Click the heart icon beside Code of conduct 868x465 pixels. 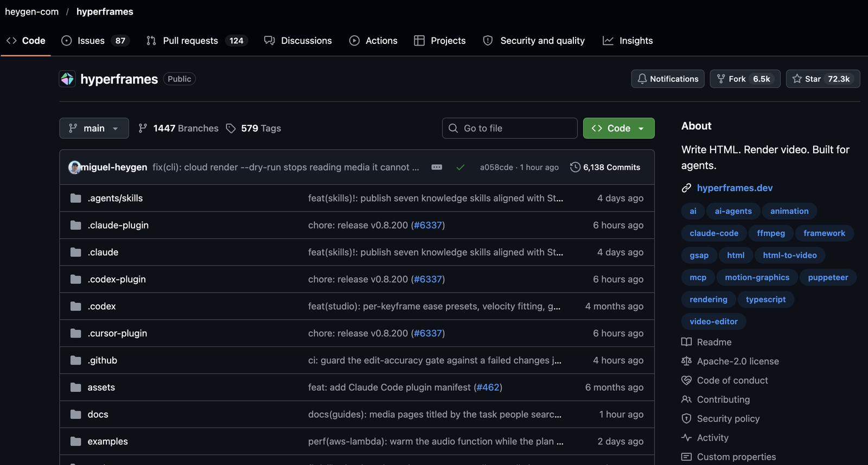(686, 380)
